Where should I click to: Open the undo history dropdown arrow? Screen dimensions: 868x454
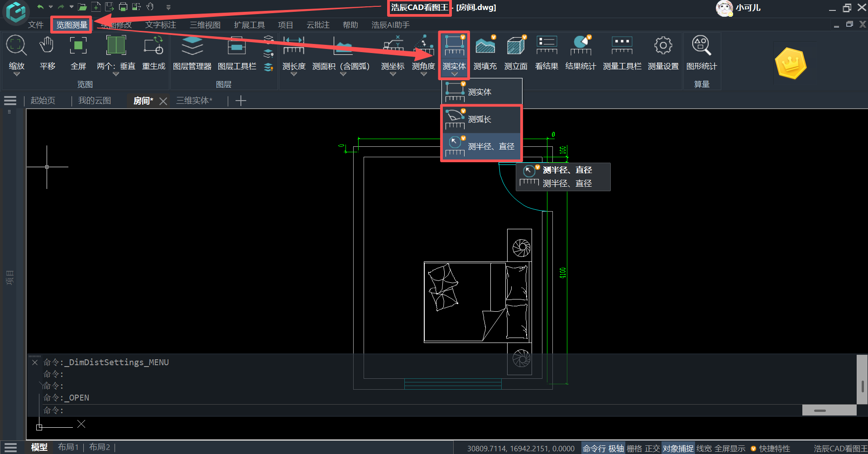[50, 7]
